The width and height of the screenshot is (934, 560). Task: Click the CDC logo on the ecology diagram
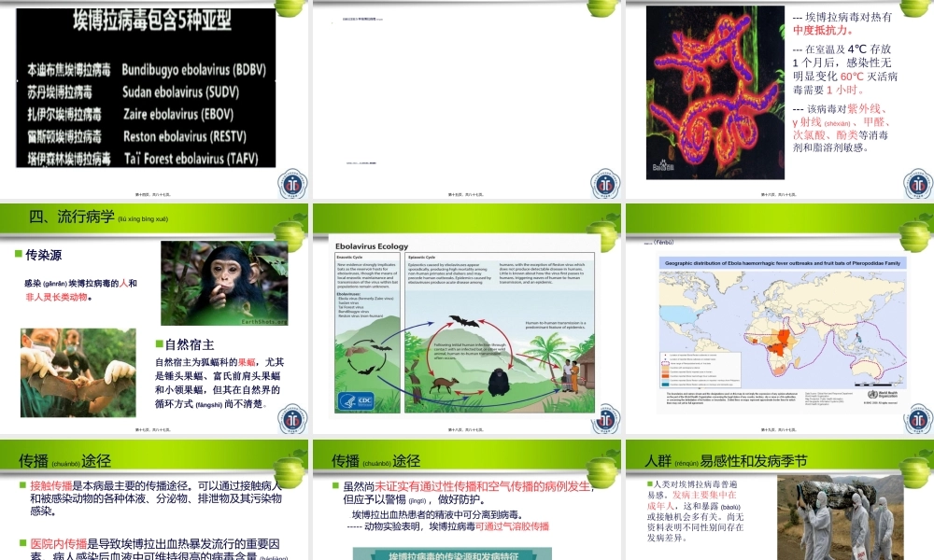click(x=357, y=399)
